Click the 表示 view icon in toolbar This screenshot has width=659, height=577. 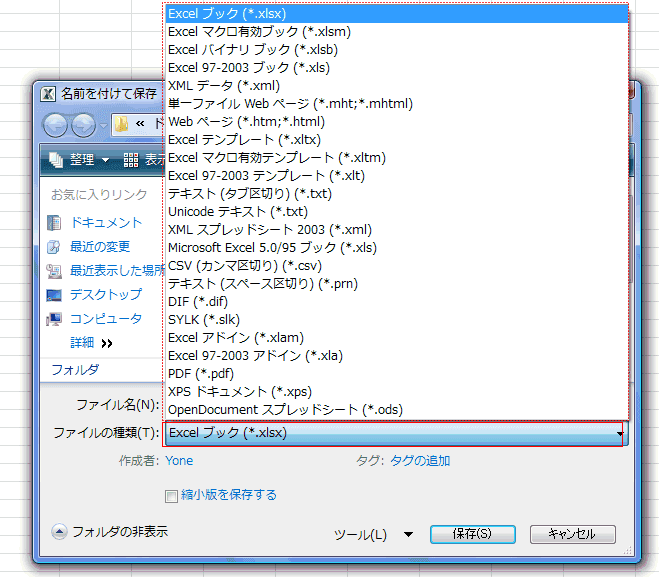click(x=131, y=160)
